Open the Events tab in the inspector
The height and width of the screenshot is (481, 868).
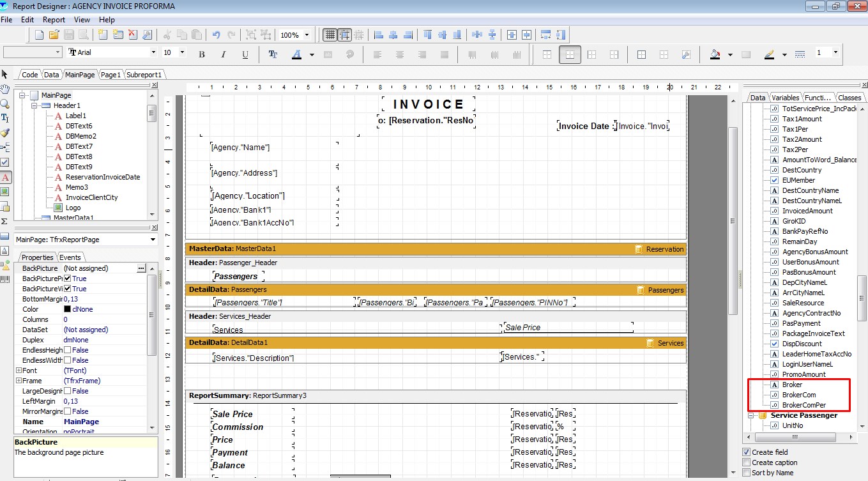70,257
